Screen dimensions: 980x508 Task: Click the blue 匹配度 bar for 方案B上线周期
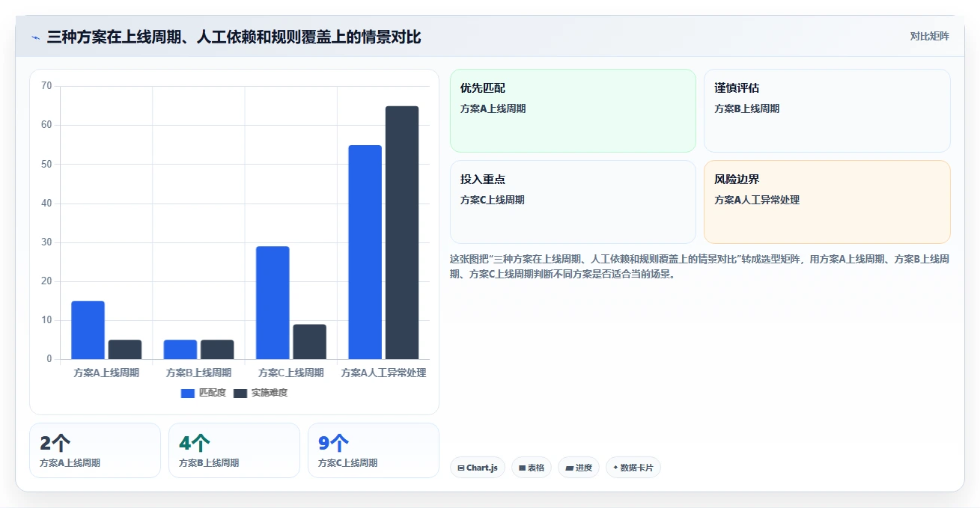click(x=180, y=349)
